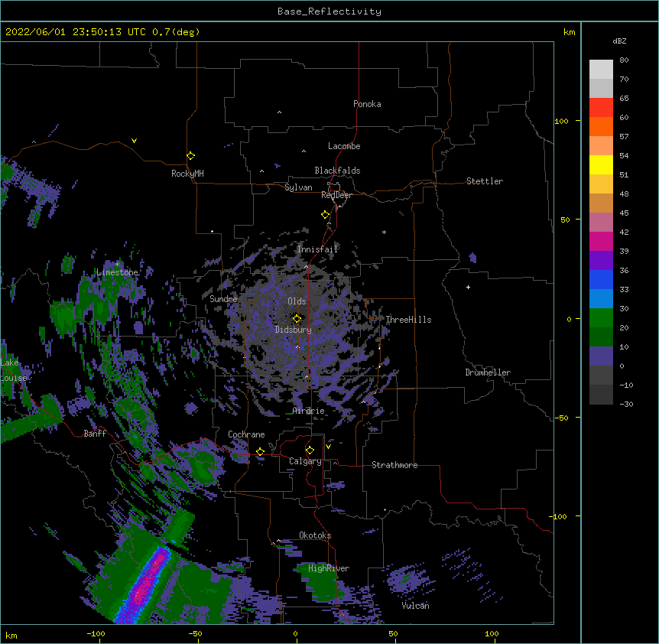This screenshot has height=644, width=659.
Task: Click the Didsbury city label
Action: [x=294, y=330]
